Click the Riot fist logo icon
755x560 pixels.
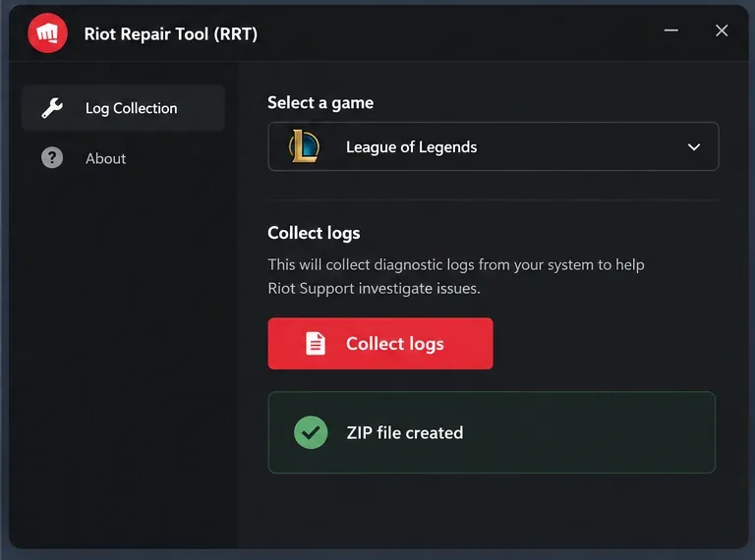(x=47, y=33)
